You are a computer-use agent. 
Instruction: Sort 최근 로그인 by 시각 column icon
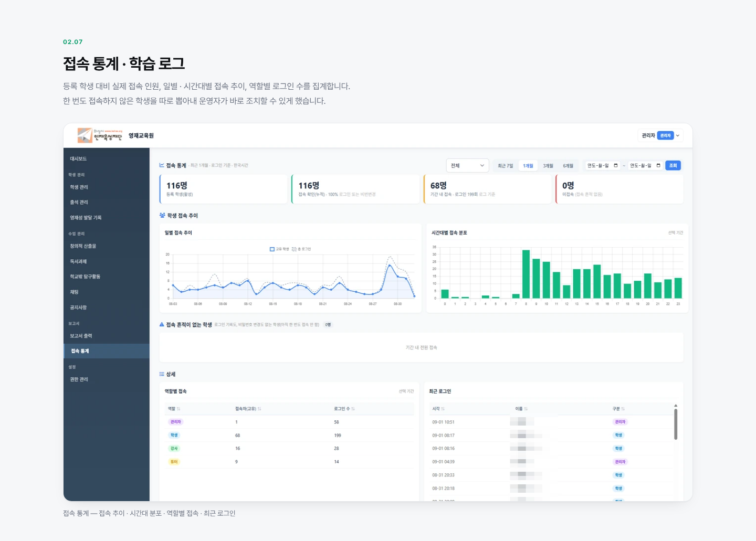pos(443,409)
